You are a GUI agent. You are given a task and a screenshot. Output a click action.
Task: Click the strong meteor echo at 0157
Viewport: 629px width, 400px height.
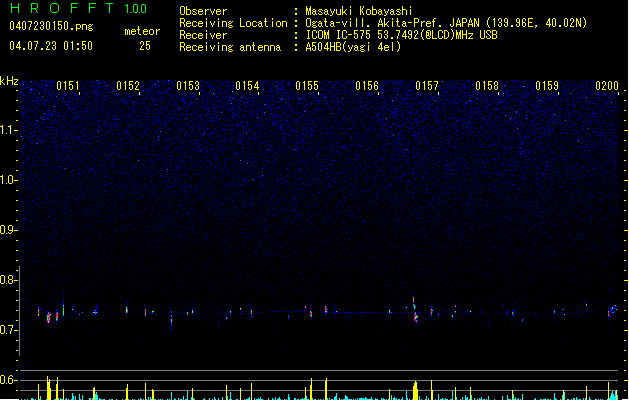[x=415, y=310]
